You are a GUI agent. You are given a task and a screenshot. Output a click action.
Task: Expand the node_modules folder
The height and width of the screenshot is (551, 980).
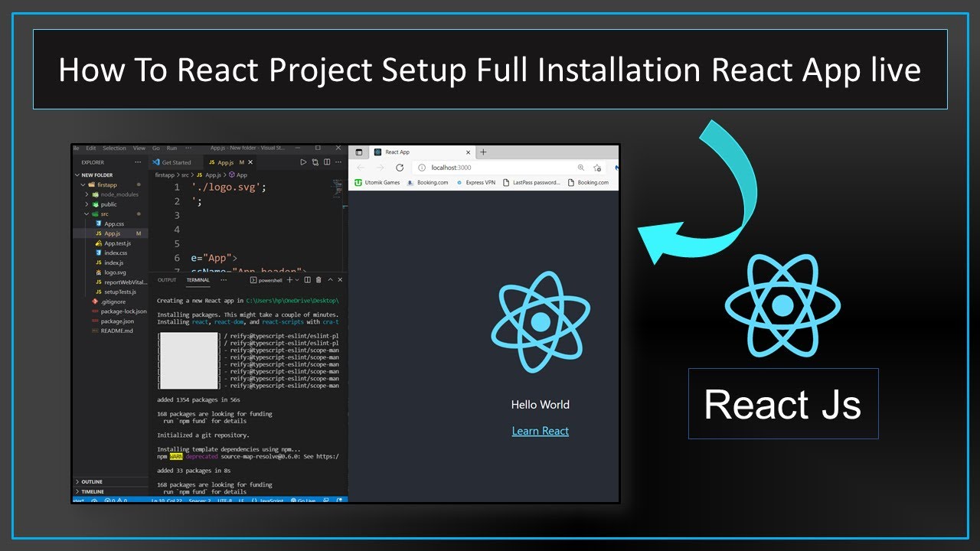tap(110, 194)
